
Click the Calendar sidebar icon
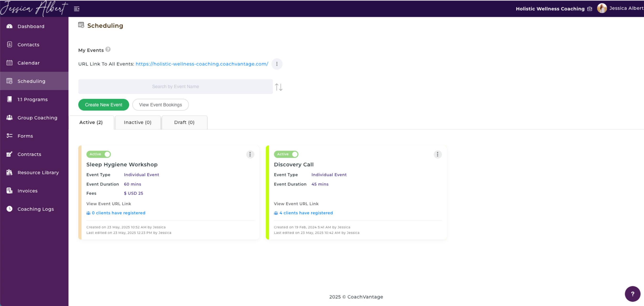(x=10, y=63)
